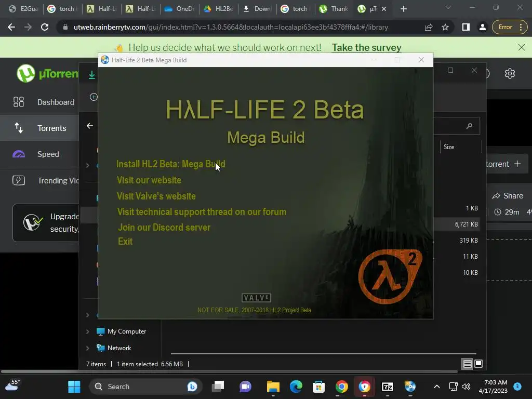Switch to the Downl browser tab
532x399 pixels.
coord(257,9)
